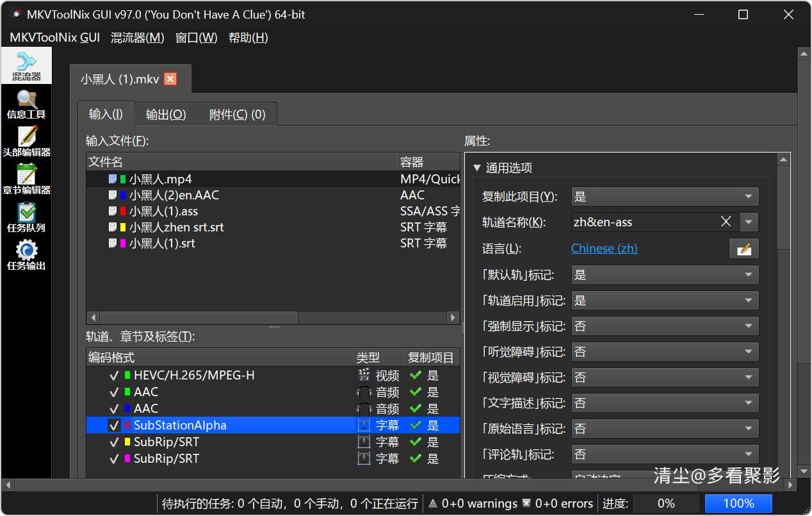Screen dimensions: 812x516
Task: Toggle checkbox for SubStationAlpha track
Action: [114, 425]
